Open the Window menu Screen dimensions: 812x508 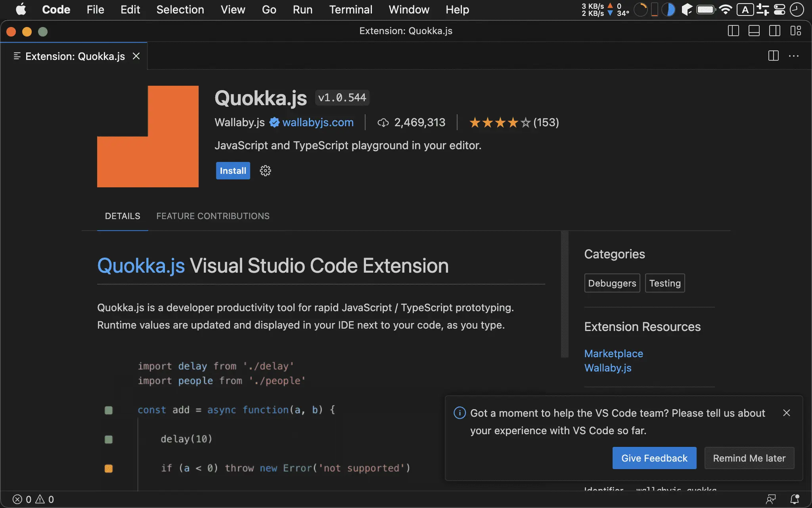tap(409, 10)
